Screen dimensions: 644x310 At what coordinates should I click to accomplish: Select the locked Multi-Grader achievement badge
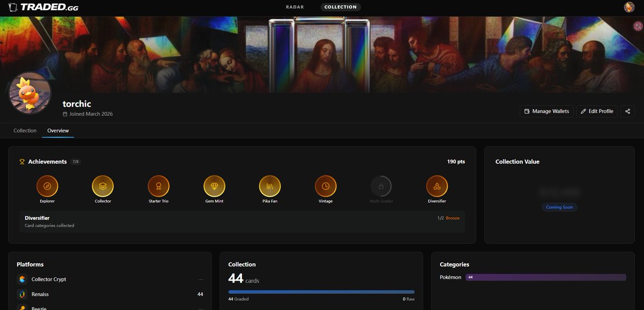coord(381,186)
